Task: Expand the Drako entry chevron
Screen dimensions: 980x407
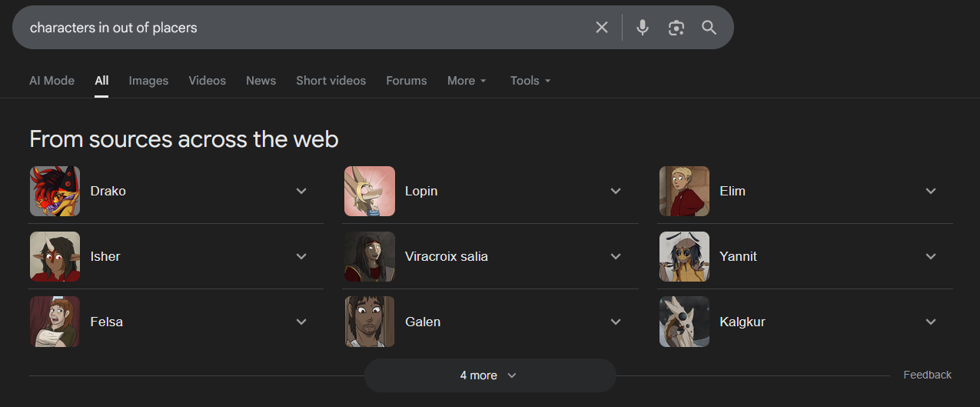Action: [x=301, y=191]
